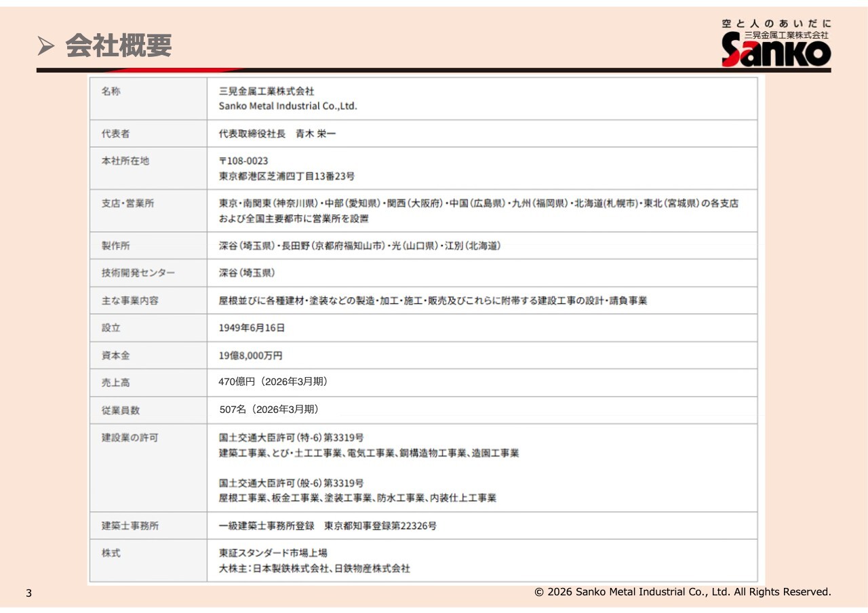Screen dimensions: 868x613
Task: Click the 本社所在地 row label
Action: click(125, 161)
